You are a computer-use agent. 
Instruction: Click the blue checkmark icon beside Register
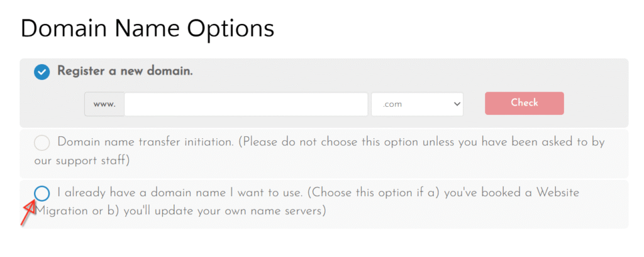pyautogui.click(x=42, y=72)
